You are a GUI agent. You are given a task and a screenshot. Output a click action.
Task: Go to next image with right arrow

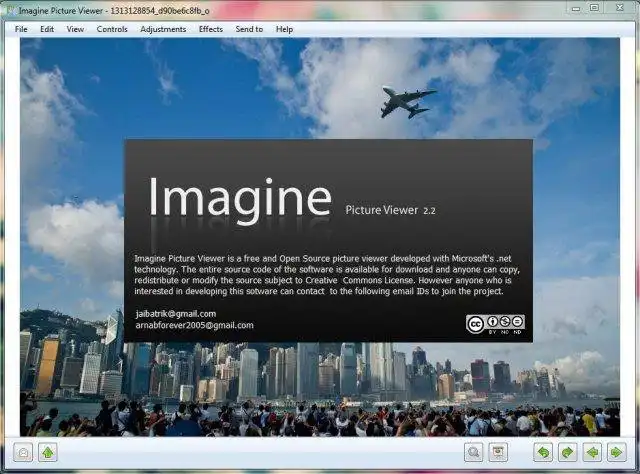tap(616, 452)
